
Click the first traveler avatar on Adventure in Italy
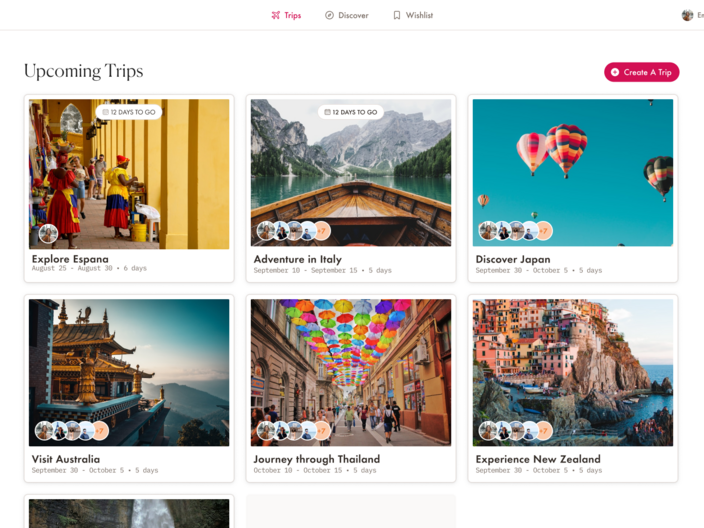[266, 231]
